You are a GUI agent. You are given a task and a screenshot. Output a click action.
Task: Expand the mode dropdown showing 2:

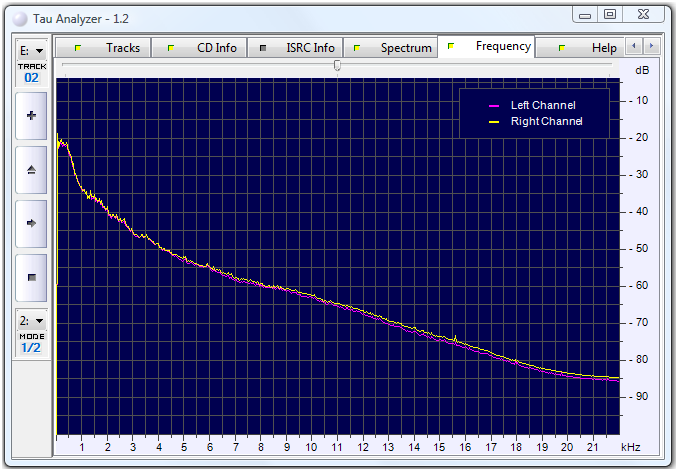31,321
